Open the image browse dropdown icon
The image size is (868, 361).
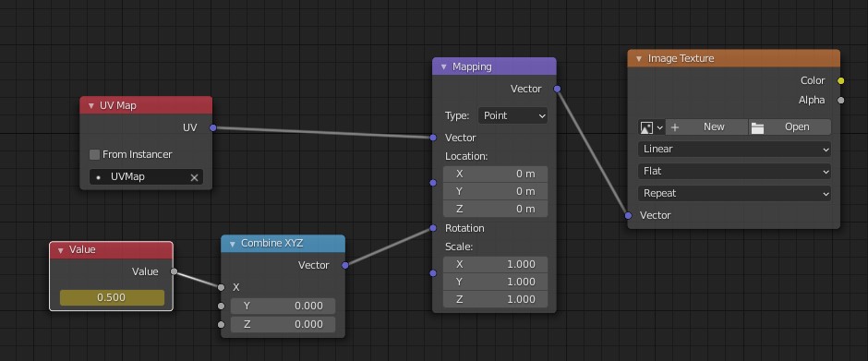[652, 127]
